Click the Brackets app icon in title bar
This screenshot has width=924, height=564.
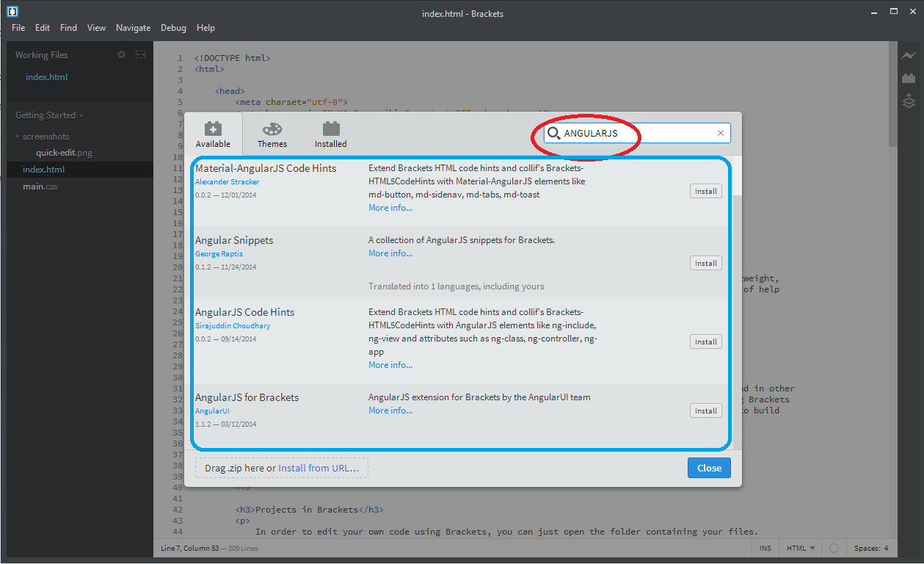(12, 12)
